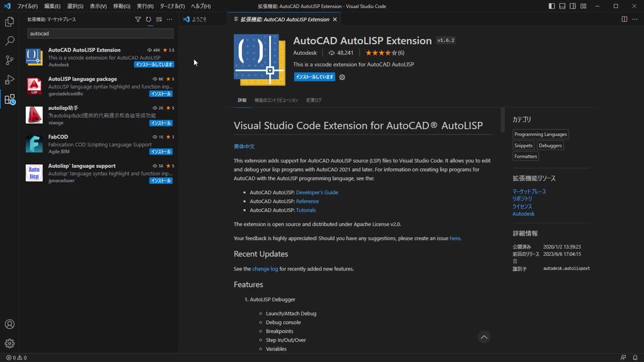
Task: Customize layout icon in title bar
Action: coord(584,6)
